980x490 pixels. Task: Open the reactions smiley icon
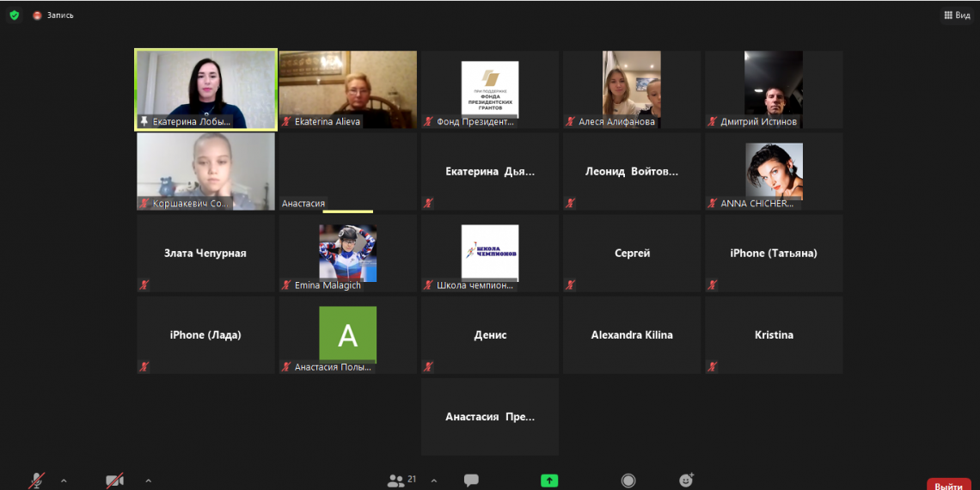pos(686,481)
